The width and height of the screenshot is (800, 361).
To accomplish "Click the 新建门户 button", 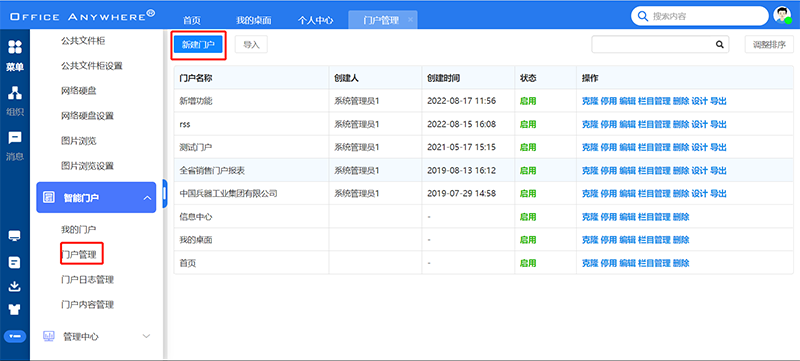I will (198, 45).
